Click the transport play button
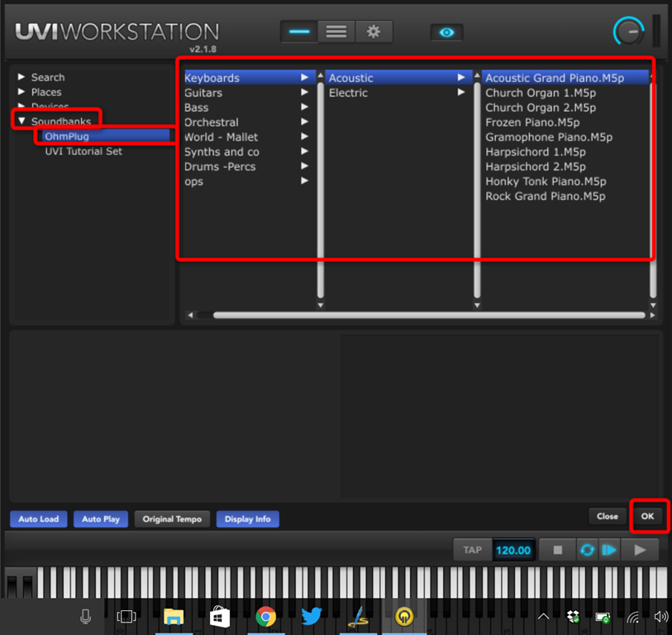 point(640,550)
